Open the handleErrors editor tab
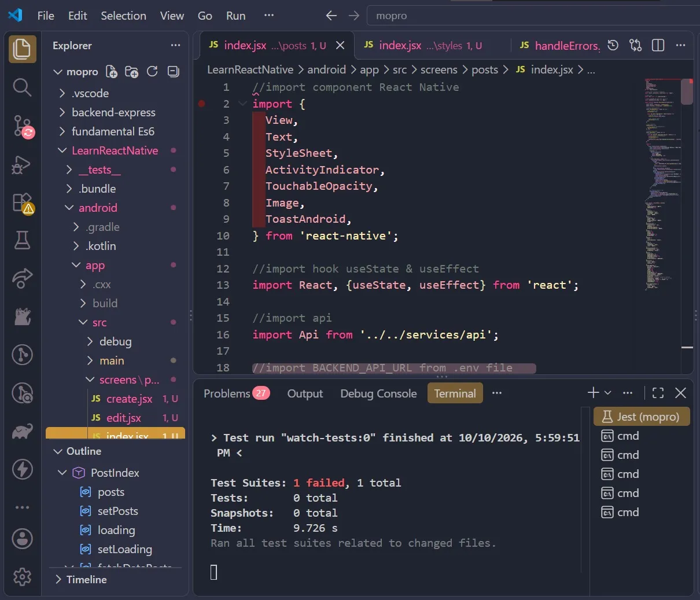The height and width of the screenshot is (600, 700). pos(558,45)
